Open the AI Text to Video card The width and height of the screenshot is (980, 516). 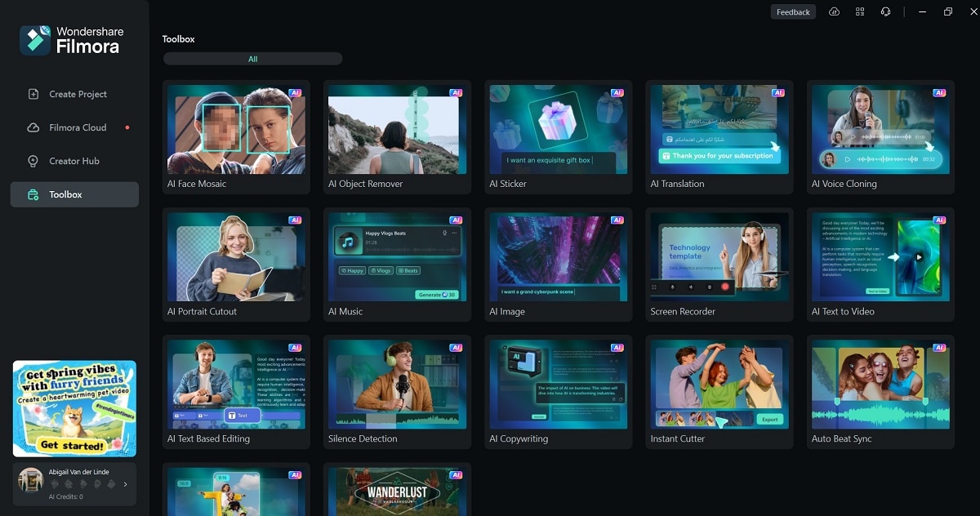click(x=880, y=265)
